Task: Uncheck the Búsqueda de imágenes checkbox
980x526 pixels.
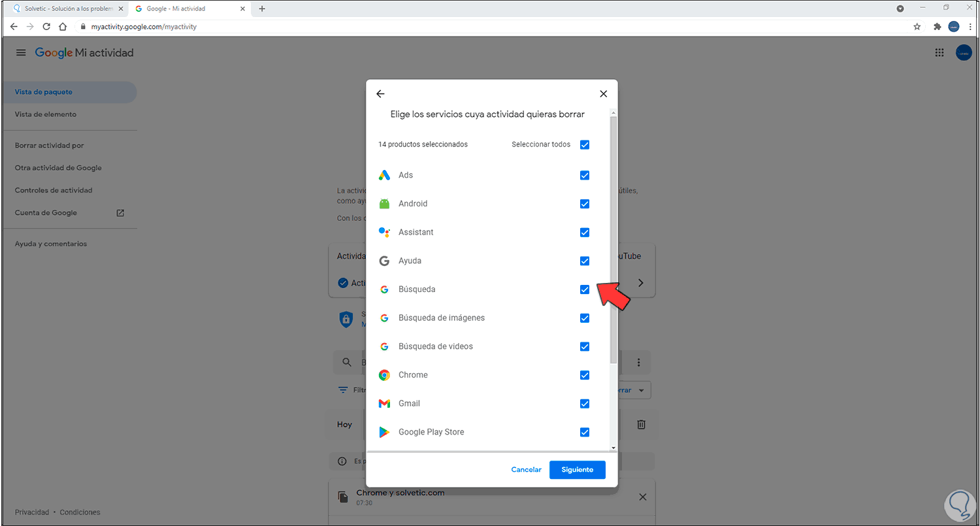Action: (585, 318)
